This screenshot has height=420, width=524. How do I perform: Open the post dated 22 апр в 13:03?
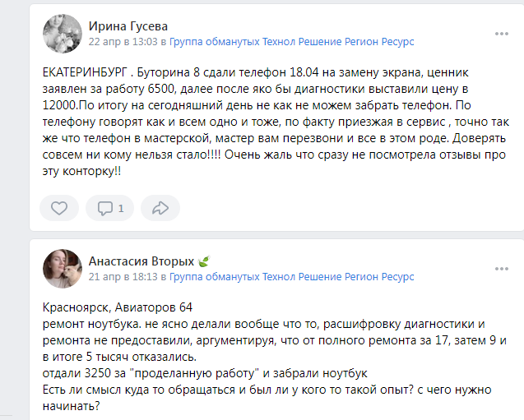tap(123, 41)
